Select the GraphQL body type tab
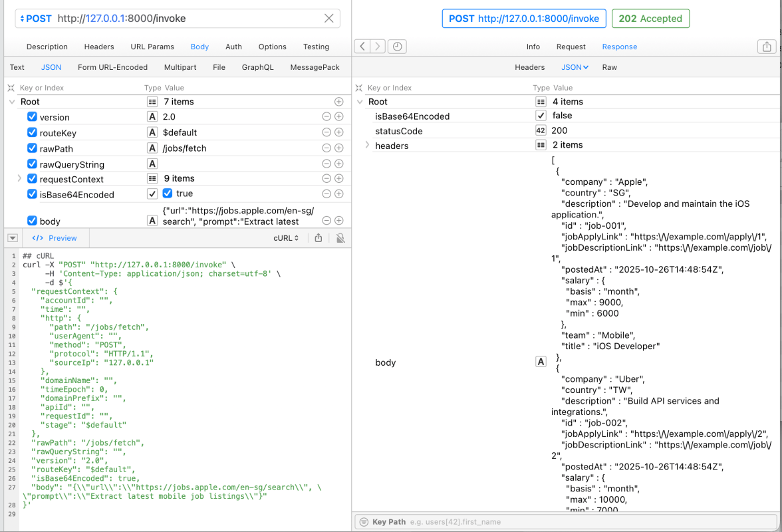Screen dimensions: 782x532 click(257, 67)
